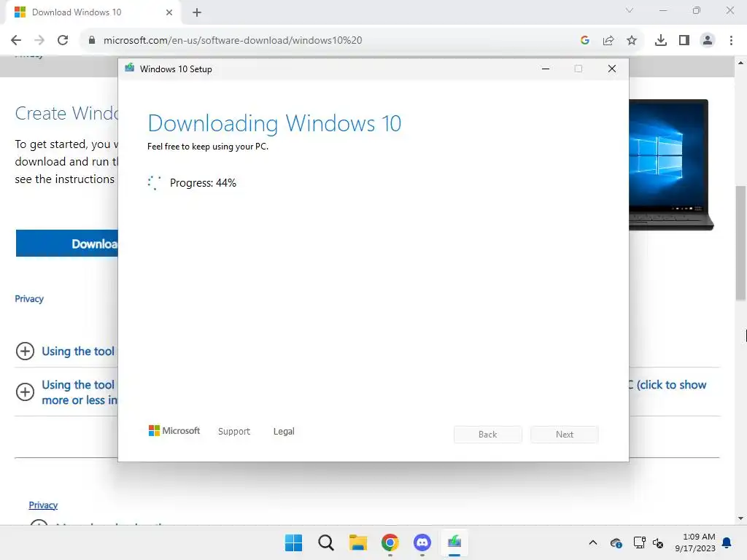Open Chrome downloads icon
The image size is (747, 560).
pos(661,40)
